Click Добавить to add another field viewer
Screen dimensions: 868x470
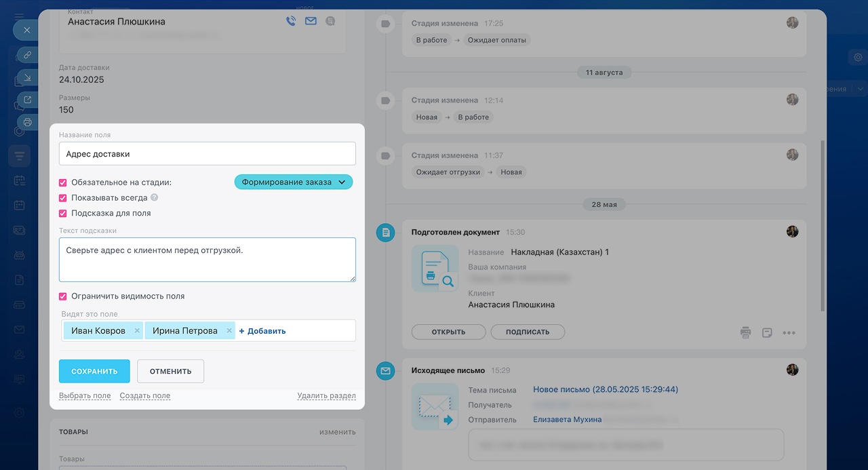[262, 331]
